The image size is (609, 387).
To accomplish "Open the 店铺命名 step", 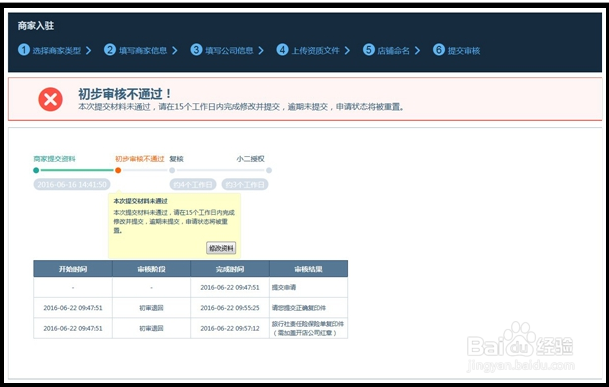I will (393, 51).
